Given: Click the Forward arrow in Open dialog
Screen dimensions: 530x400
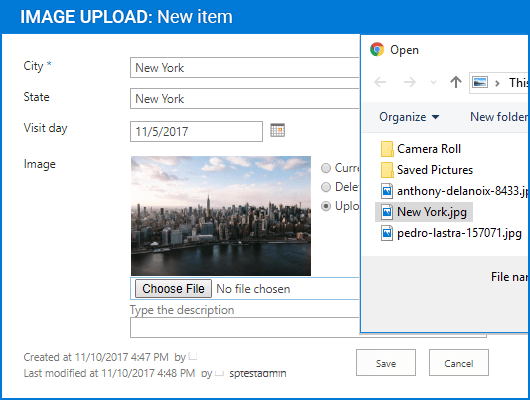Looking at the screenshot, I should tap(410, 82).
